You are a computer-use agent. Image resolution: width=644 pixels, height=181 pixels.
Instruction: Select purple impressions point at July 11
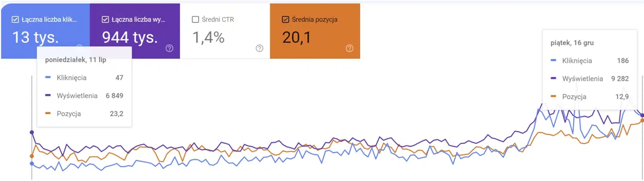[x=32, y=132]
